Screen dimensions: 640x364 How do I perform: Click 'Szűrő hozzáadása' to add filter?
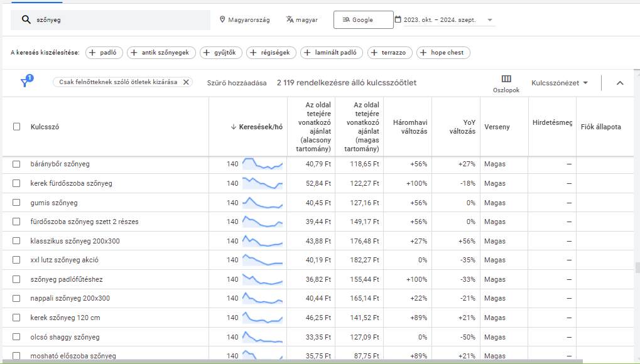(x=237, y=83)
